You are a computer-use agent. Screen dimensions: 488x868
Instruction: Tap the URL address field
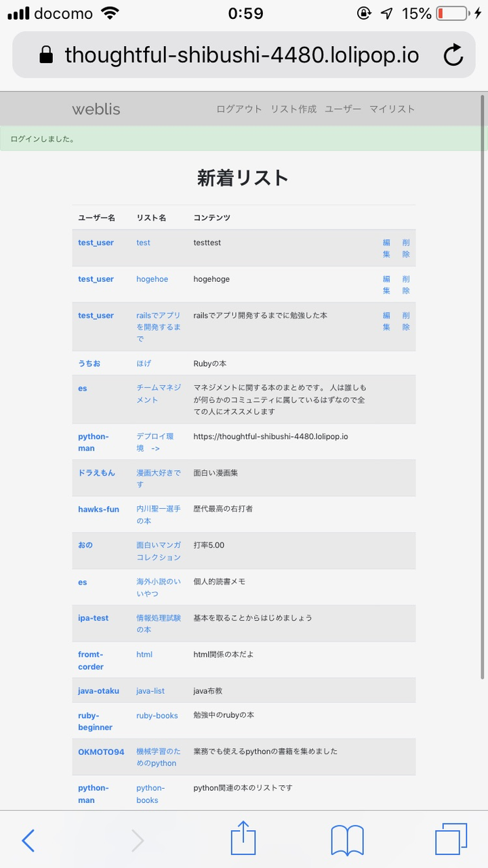(244, 55)
